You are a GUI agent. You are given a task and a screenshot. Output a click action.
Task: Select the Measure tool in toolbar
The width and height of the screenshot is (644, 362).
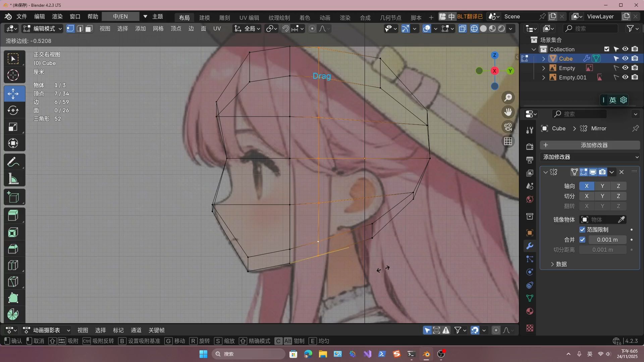tap(13, 179)
